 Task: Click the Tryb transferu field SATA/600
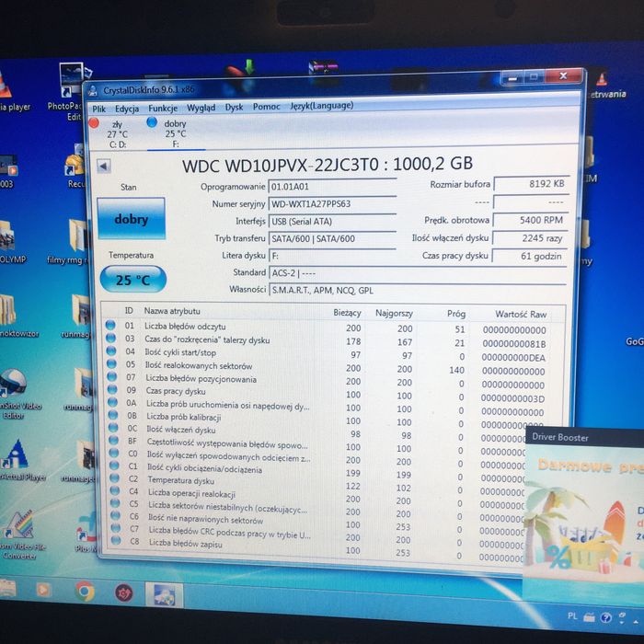tap(332, 238)
